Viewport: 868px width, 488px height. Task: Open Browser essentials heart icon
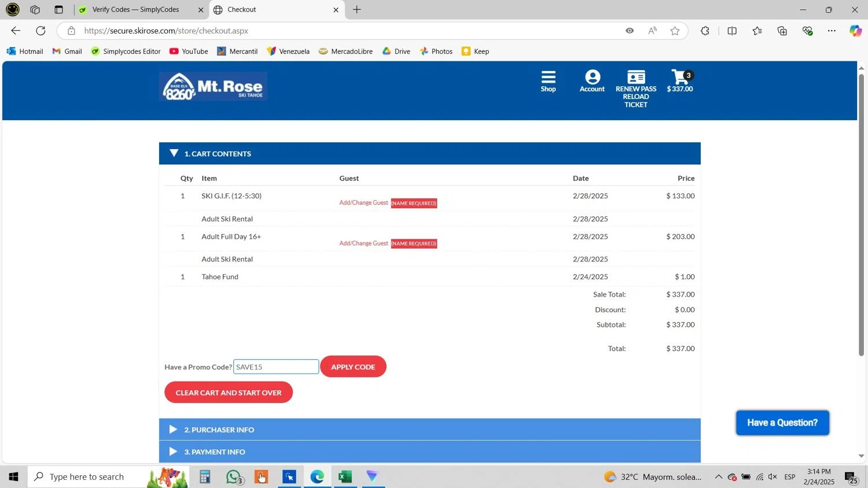tap(808, 31)
